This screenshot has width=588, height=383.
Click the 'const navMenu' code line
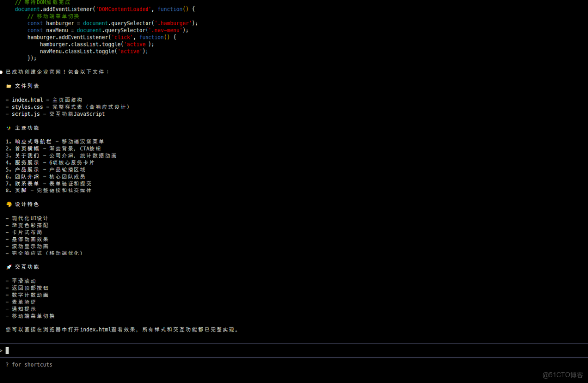(108, 30)
